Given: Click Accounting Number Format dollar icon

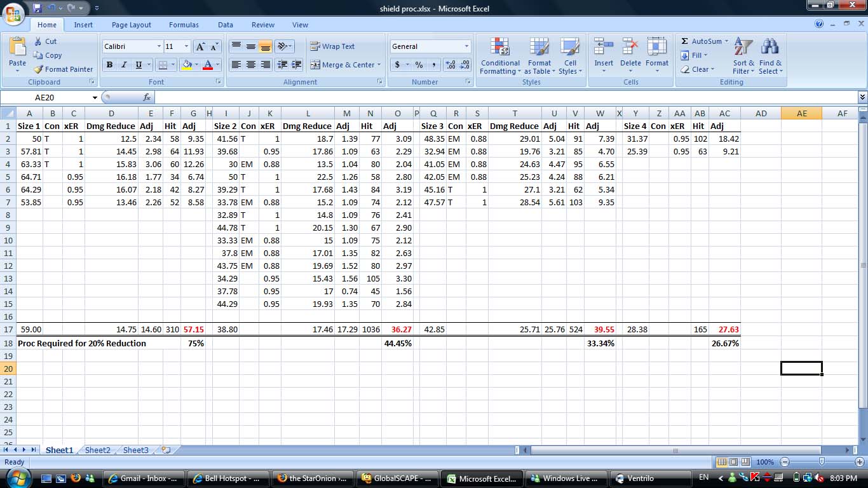Looking at the screenshot, I should coord(398,65).
